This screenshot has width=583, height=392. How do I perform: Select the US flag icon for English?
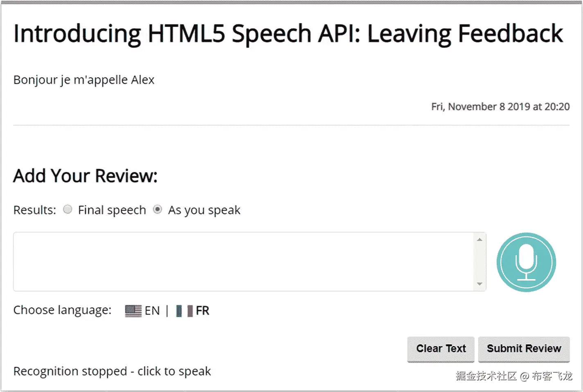pos(133,311)
